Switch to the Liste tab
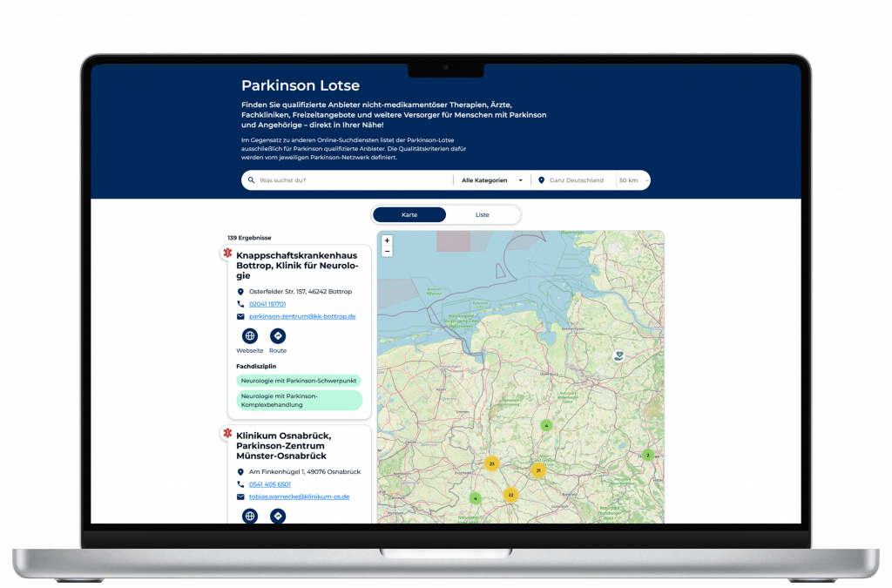This screenshot has width=892, height=588. tap(483, 215)
